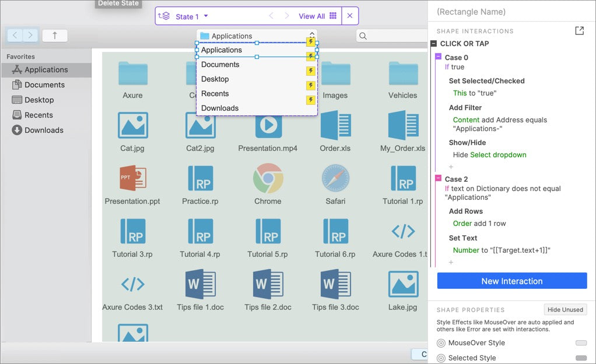
Task: Open Recents in Favorites sidebar
Action: click(x=46, y=115)
